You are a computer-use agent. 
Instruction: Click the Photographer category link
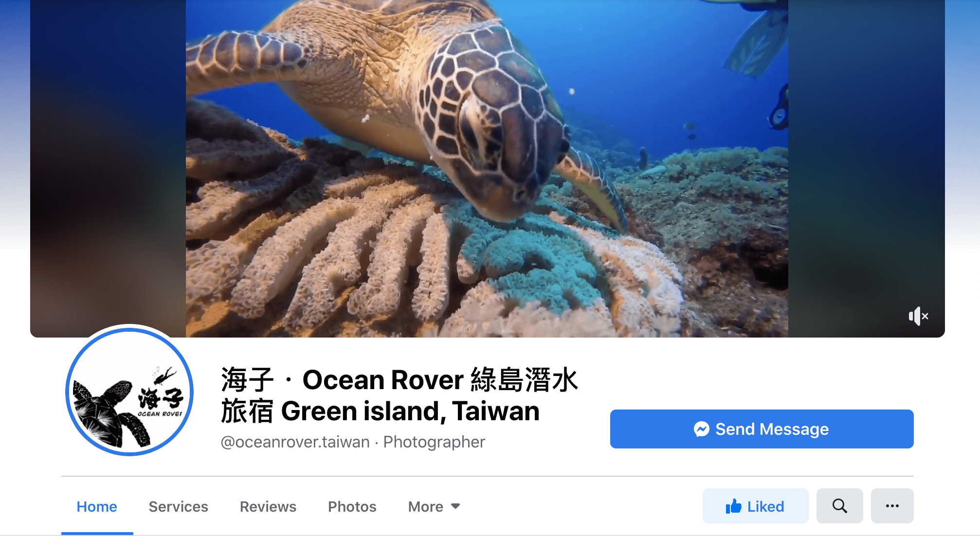click(x=434, y=442)
